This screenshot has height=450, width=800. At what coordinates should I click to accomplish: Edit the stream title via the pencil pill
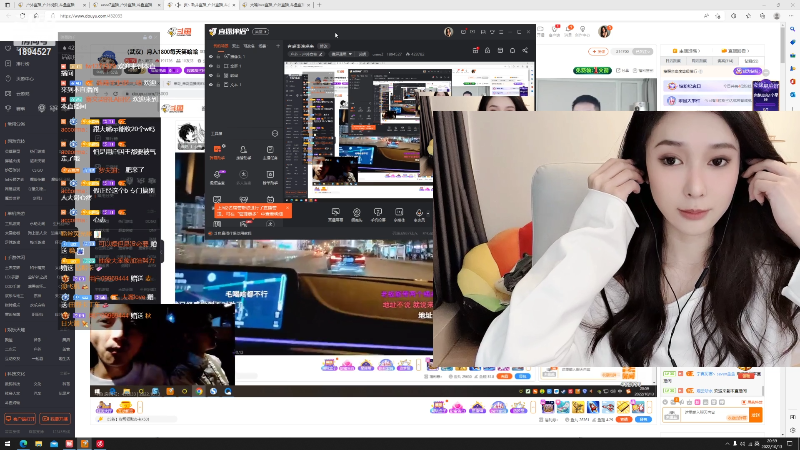point(307,54)
